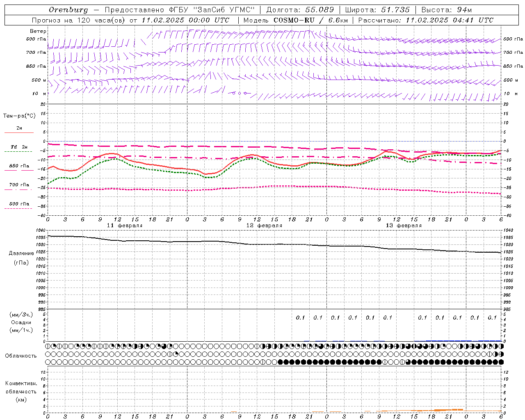Click the '12 февраля' date label
The image size is (525, 420).
coord(264,226)
